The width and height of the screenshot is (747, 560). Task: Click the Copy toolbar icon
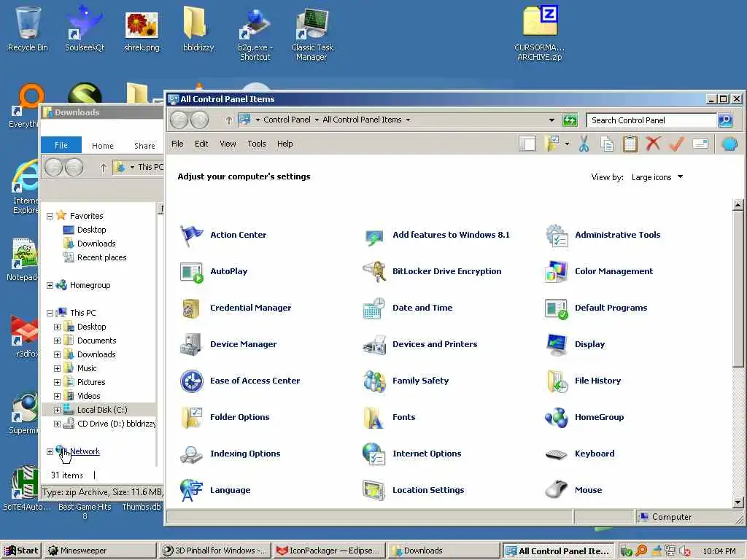[607, 144]
